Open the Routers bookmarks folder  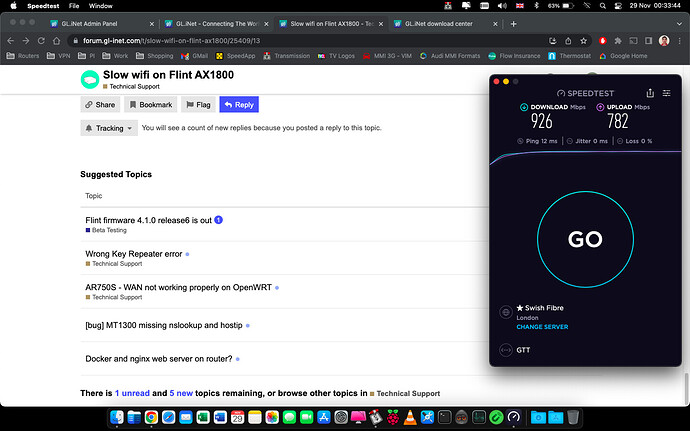click(23, 56)
